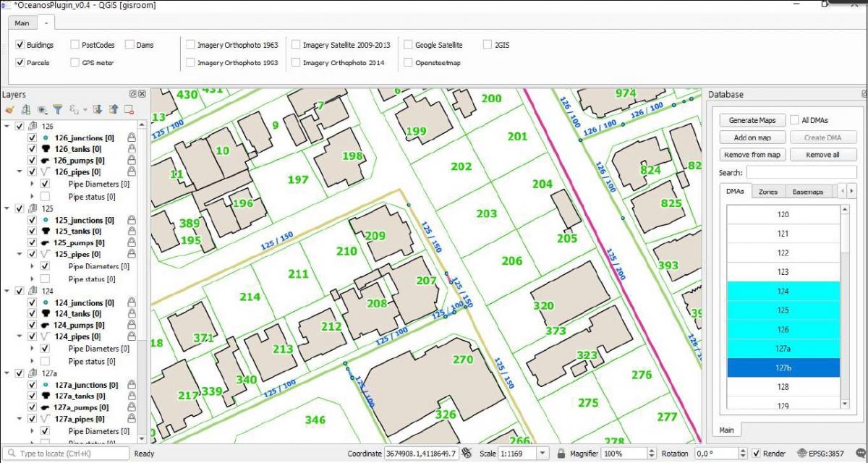Open the Scale dropdown in status bar
The width and height of the screenshot is (868, 463).
click(543, 454)
